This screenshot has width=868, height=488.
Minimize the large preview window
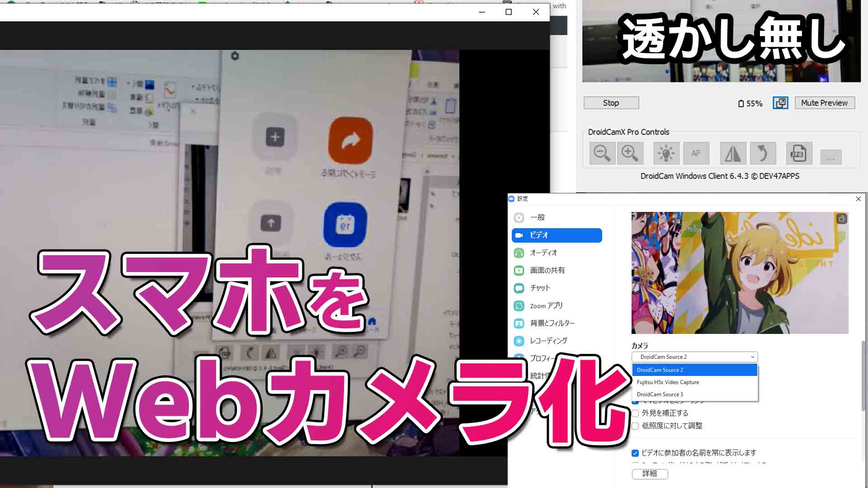(x=482, y=12)
